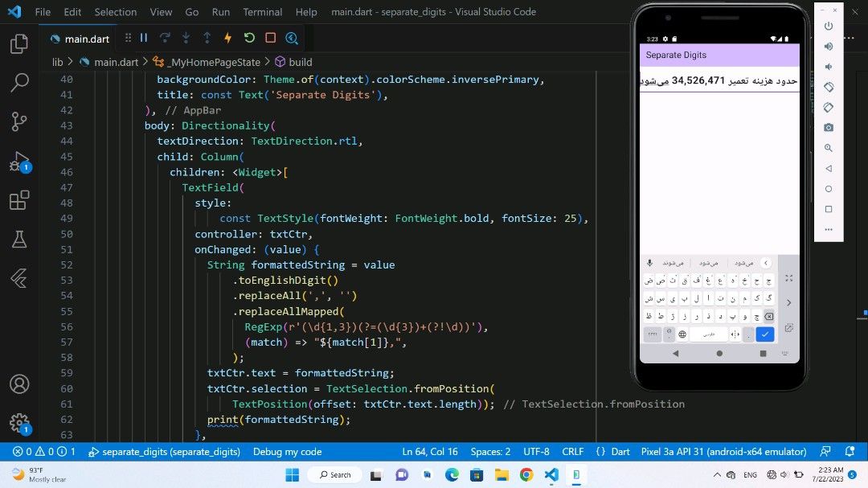This screenshot has height=488, width=868.
Task: Click the emulator power button
Action: (829, 26)
